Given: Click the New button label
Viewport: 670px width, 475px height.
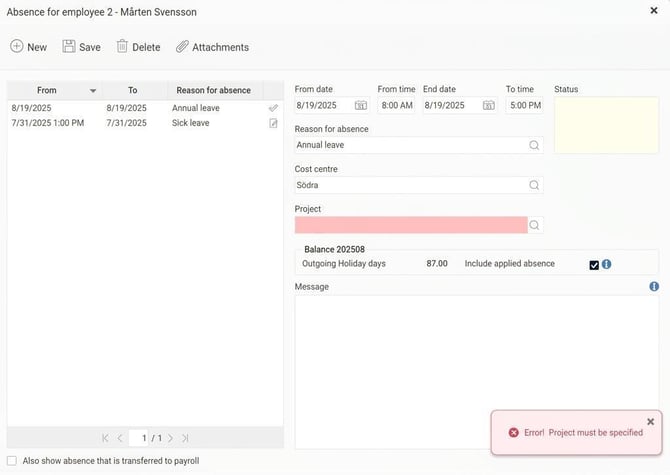Looking at the screenshot, I should click(37, 47).
